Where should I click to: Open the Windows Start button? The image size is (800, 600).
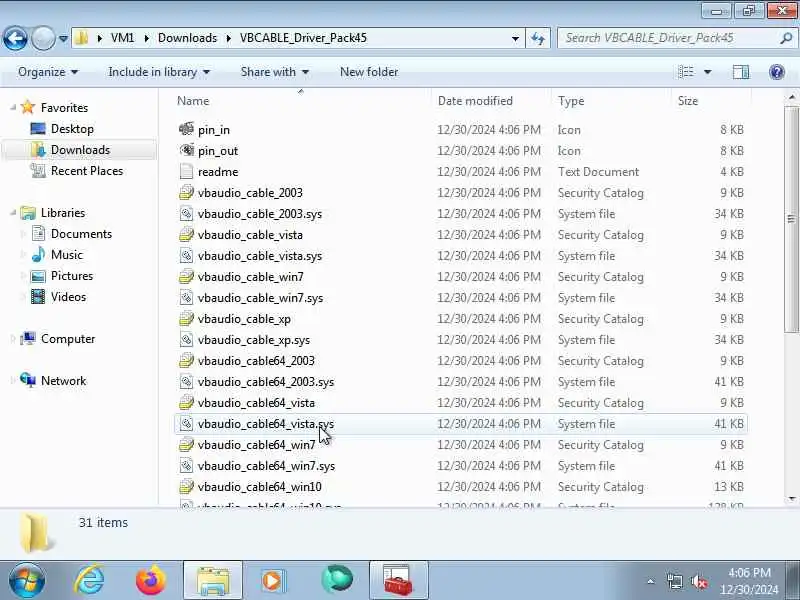(27, 580)
